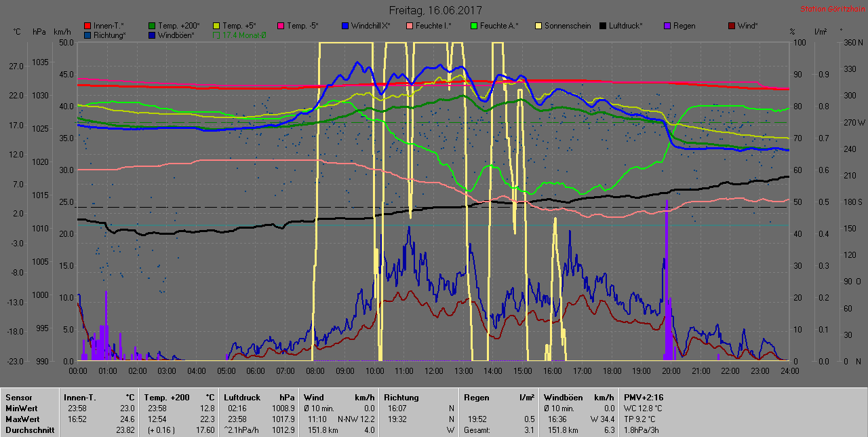Select the 'MaxWert' row label

[x=22, y=419]
